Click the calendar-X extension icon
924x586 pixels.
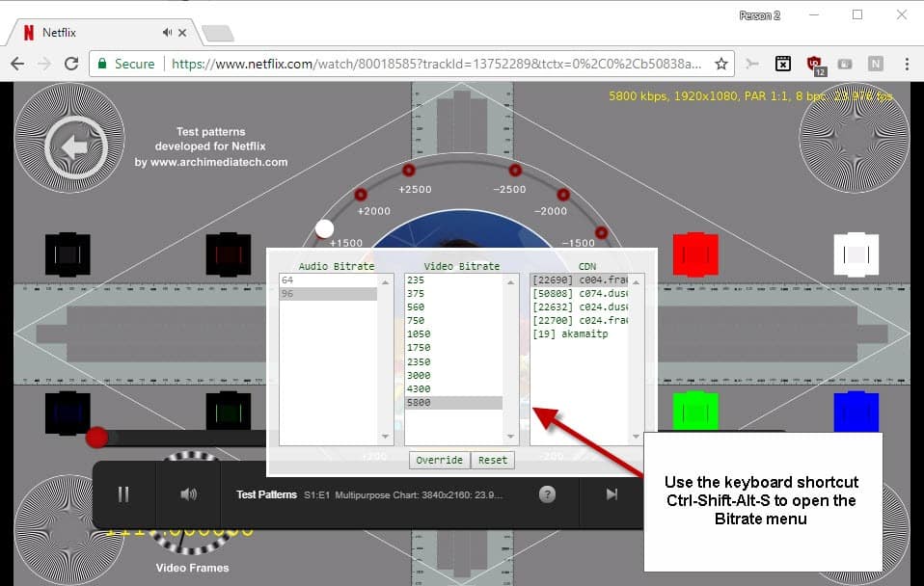tap(782, 64)
